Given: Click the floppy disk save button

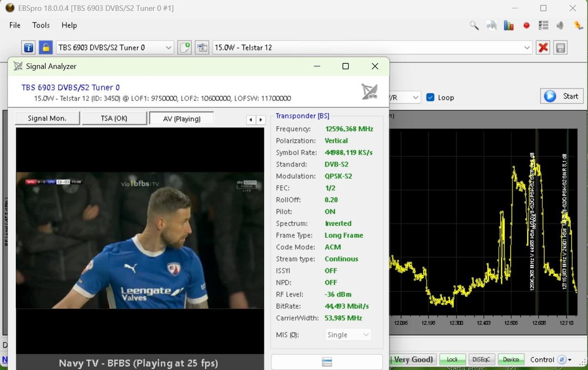Looking at the screenshot, I should tap(560, 47).
